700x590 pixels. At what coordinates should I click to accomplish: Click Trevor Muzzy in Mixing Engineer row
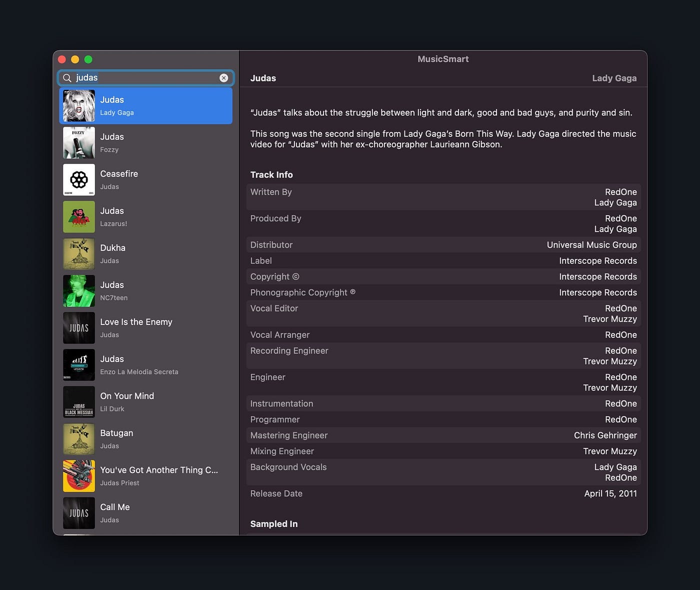(x=610, y=451)
